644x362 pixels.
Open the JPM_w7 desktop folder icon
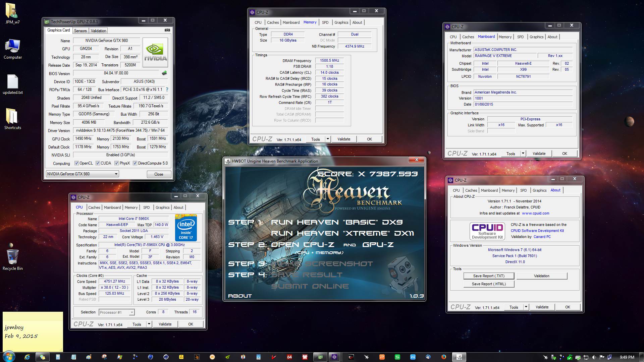click(x=12, y=13)
